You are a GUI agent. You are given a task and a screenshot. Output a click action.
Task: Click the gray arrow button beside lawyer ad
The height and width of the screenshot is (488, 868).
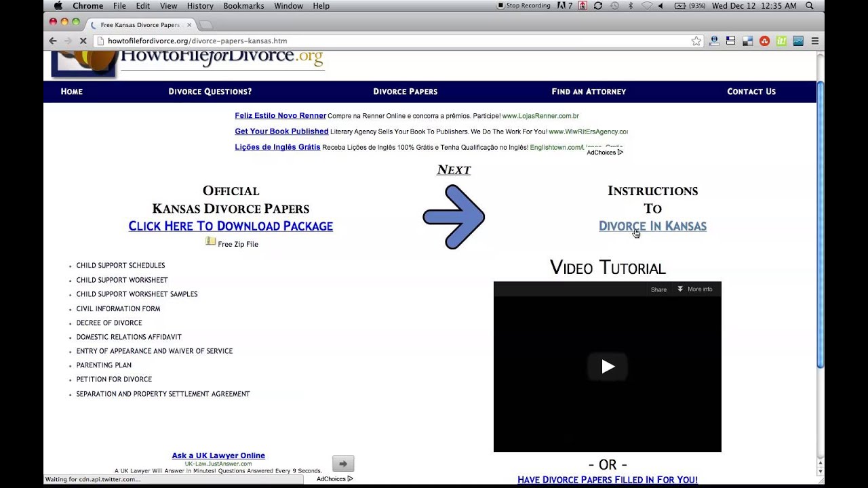tap(343, 464)
